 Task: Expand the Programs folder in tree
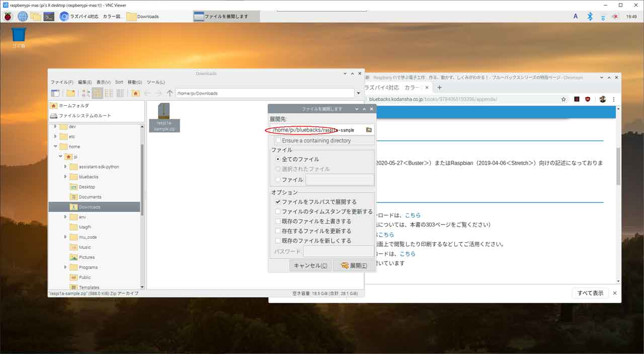[x=65, y=267]
